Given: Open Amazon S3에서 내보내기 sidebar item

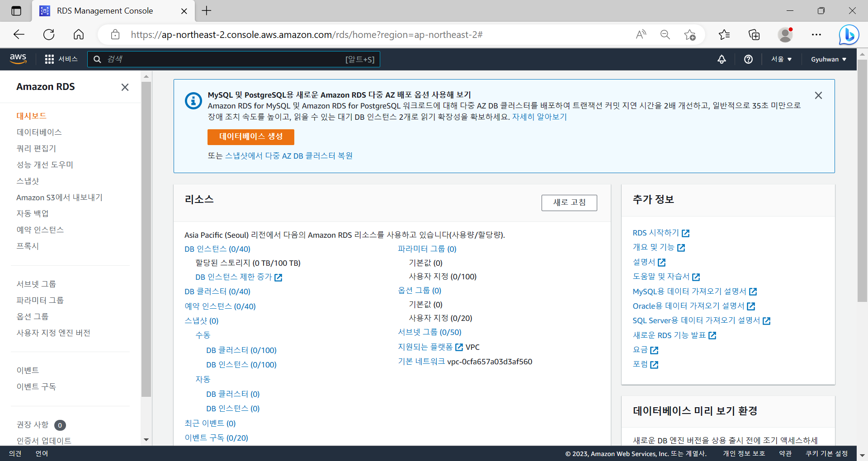Looking at the screenshot, I should (x=59, y=198).
